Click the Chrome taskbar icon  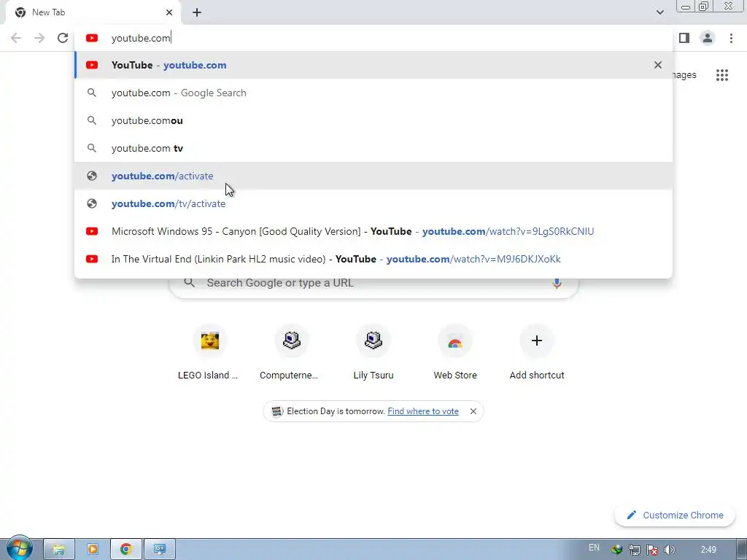point(125,550)
